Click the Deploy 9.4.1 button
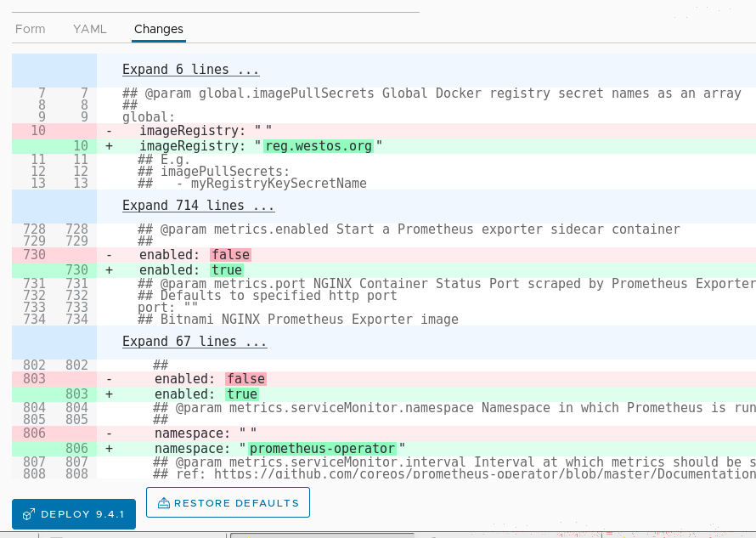Image resolution: width=756 pixels, height=538 pixels. (x=74, y=514)
